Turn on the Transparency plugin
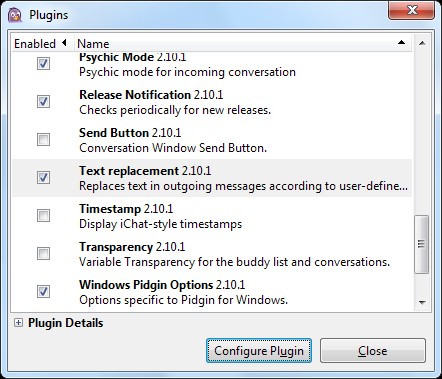This screenshot has width=442, height=379. (x=43, y=253)
